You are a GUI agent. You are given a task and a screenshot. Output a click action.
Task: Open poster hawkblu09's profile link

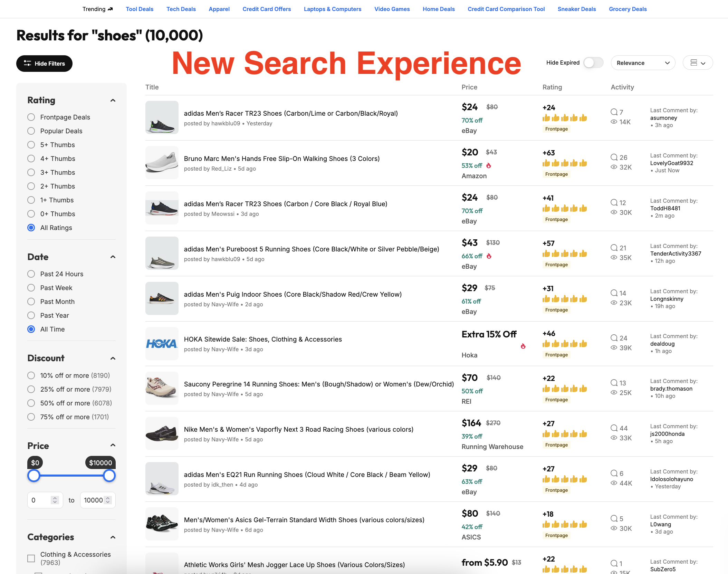(x=225, y=123)
